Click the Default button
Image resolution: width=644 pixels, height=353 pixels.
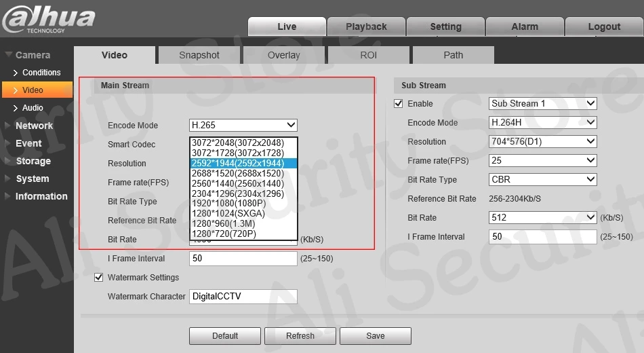coord(225,336)
